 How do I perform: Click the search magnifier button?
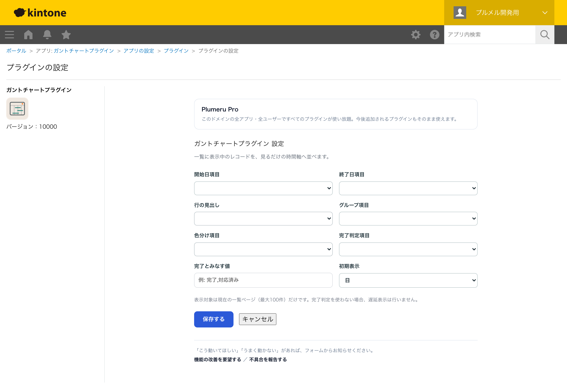click(545, 35)
